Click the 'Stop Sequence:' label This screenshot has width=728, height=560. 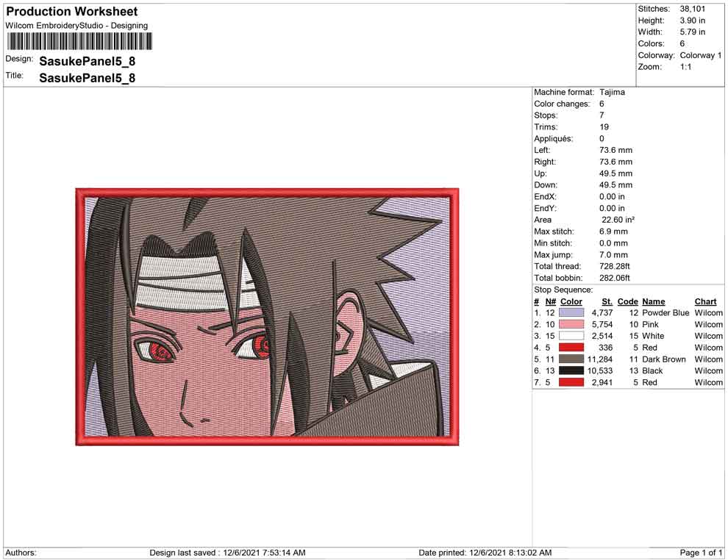point(563,290)
